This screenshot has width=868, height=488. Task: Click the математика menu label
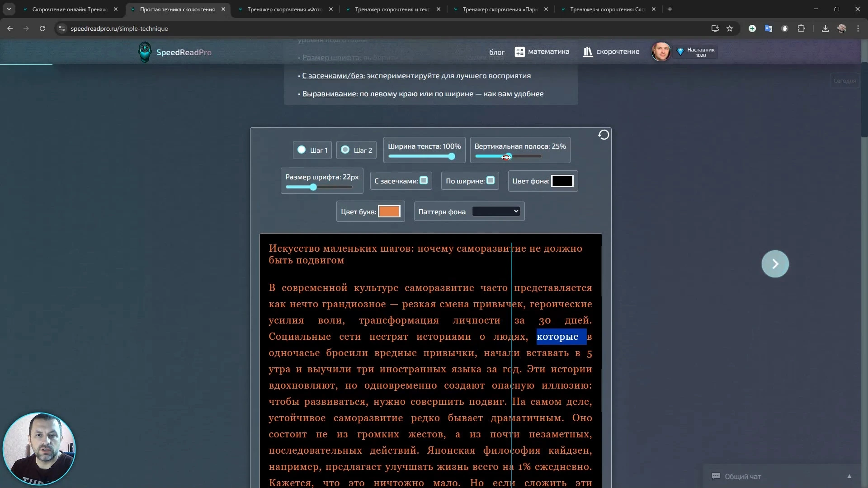tap(548, 52)
